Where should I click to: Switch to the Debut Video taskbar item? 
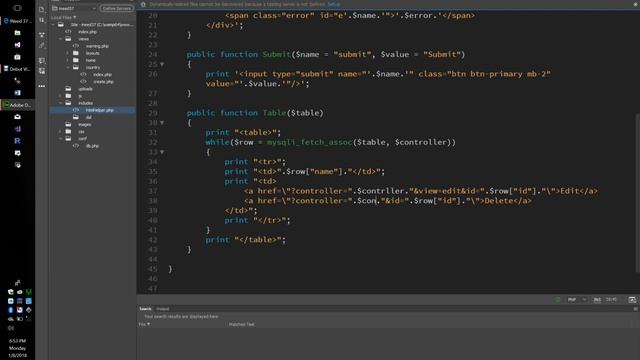point(17,69)
